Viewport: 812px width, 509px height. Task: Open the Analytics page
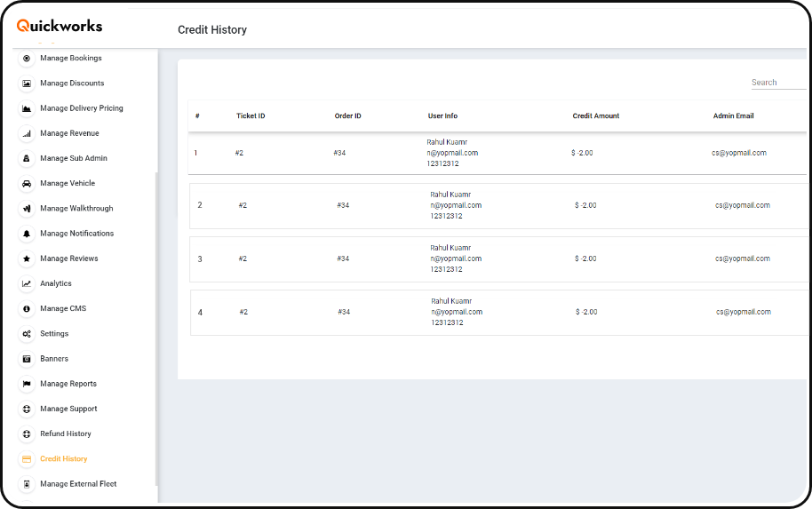[x=56, y=283]
